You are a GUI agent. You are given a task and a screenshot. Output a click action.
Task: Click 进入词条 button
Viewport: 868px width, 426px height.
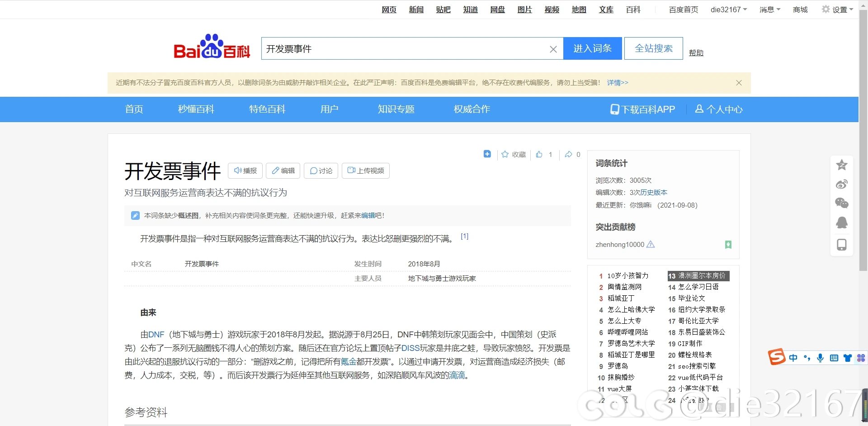592,48
